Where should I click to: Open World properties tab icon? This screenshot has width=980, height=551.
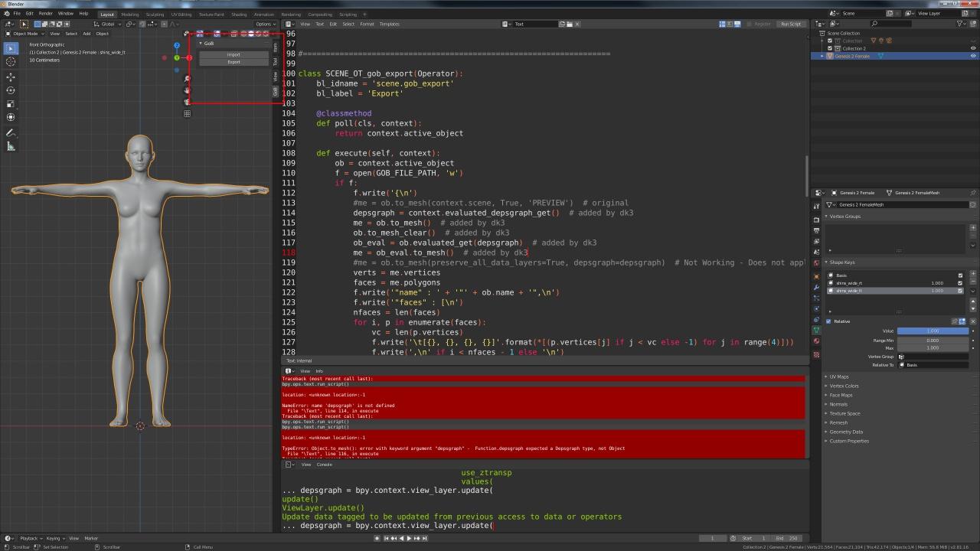coord(816,262)
